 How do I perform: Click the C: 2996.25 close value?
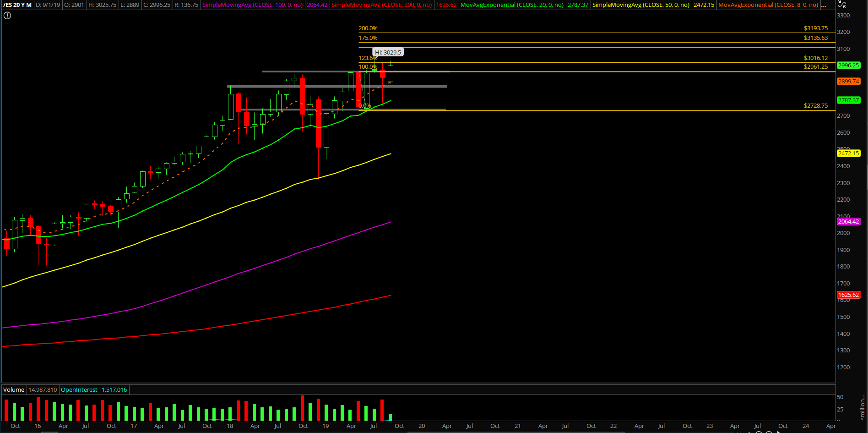point(157,5)
